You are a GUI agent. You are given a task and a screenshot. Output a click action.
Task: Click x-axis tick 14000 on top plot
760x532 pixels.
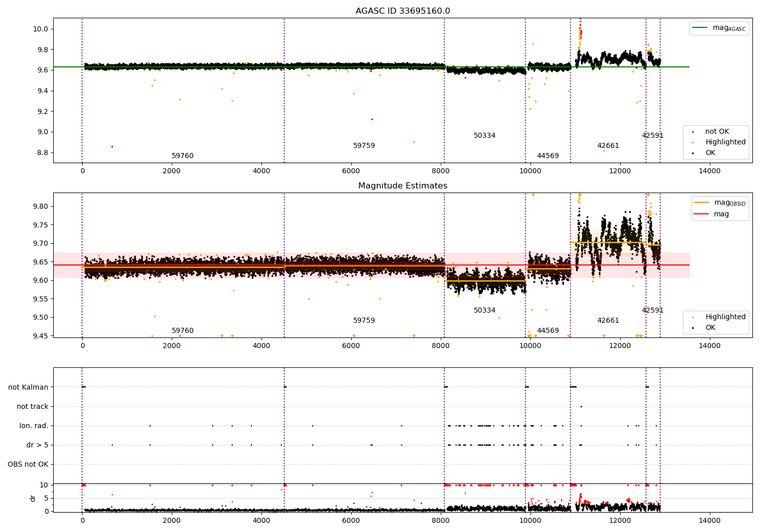709,171
